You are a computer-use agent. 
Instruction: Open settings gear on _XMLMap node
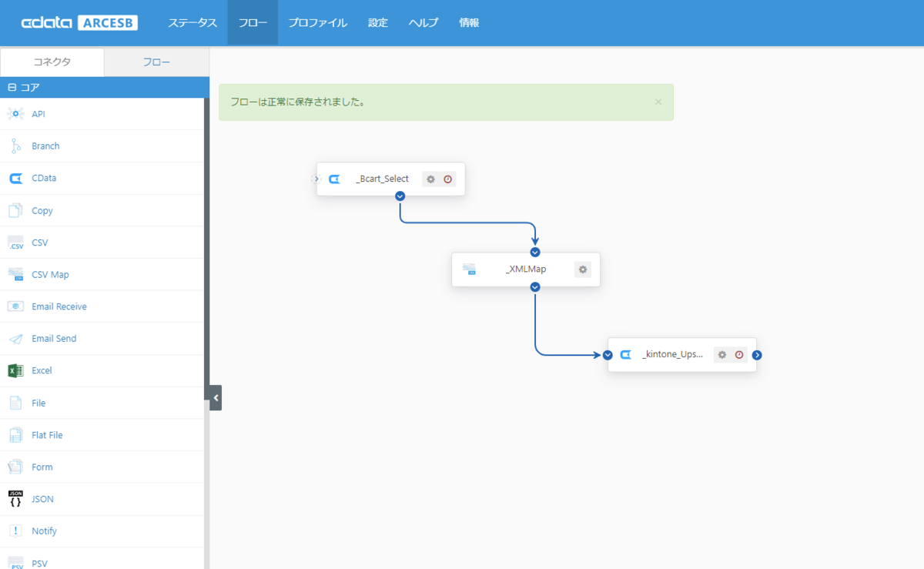pyautogui.click(x=583, y=269)
